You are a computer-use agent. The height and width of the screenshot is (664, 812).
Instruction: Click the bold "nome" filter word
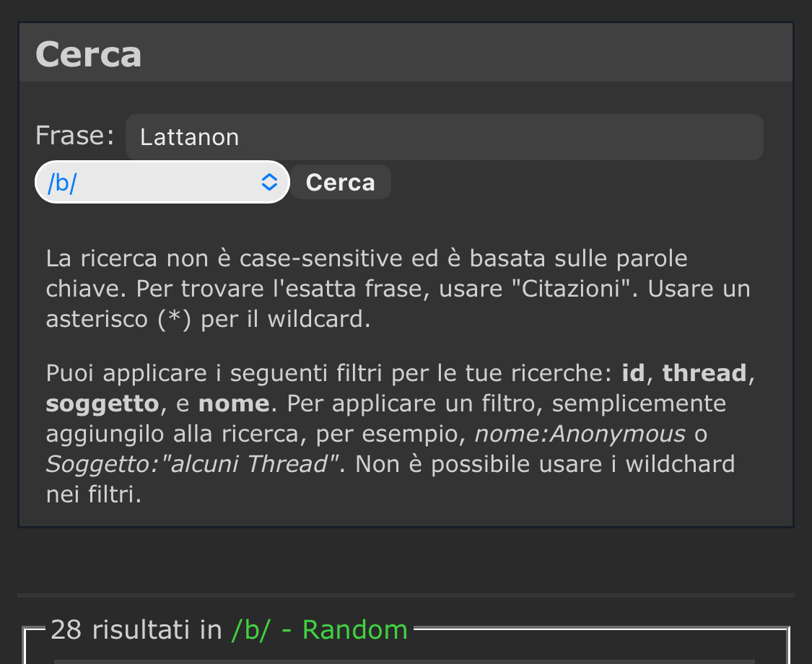pyautogui.click(x=234, y=403)
